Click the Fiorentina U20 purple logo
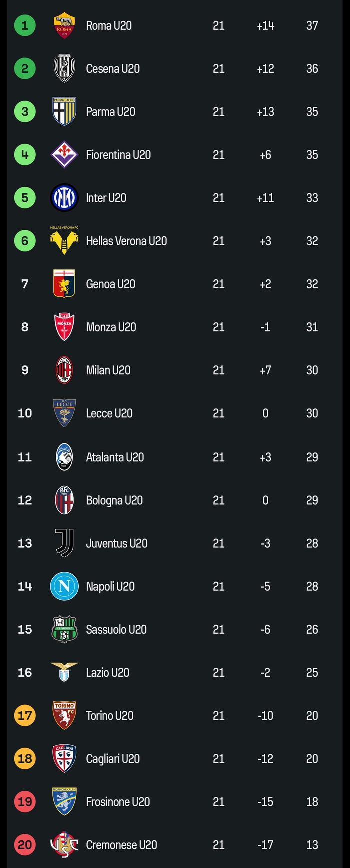 point(64,155)
